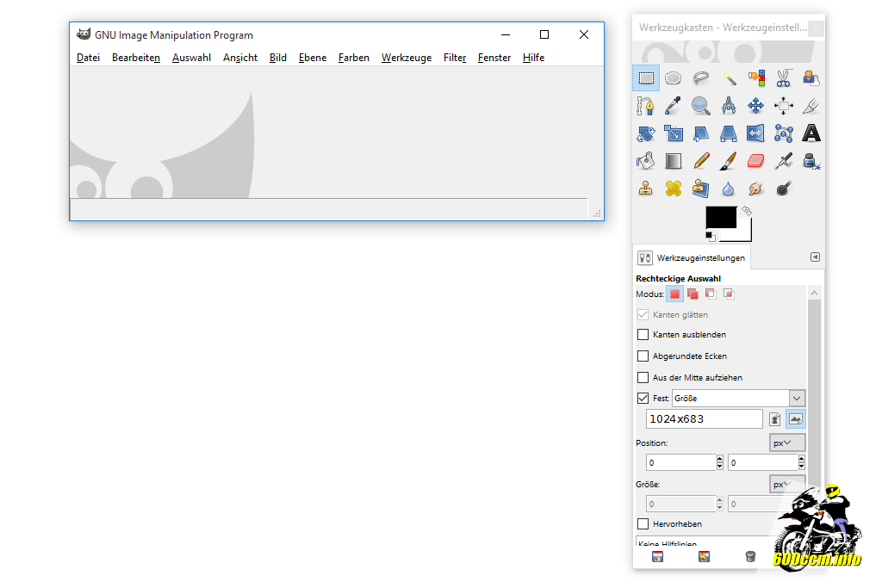882x588 pixels.
Task: Select the Blur/Sharpen droplet tool
Action: (729, 189)
